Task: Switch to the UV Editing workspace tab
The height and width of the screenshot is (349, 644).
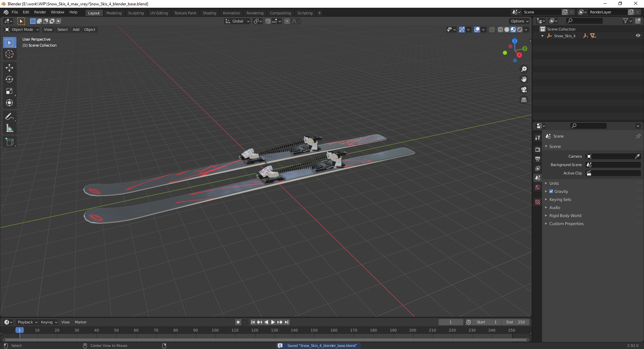Action: tap(159, 13)
